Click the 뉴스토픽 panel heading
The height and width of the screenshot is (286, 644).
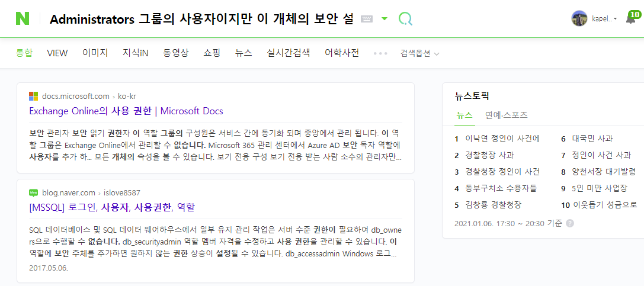click(x=472, y=97)
